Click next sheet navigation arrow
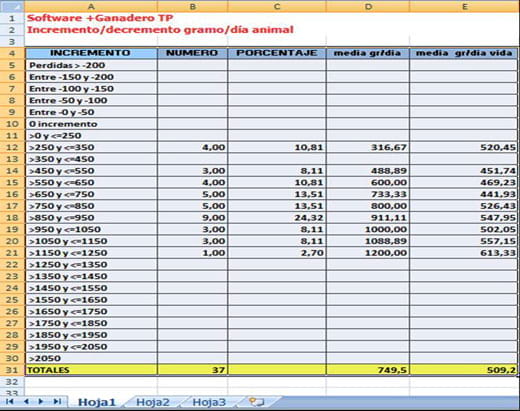Viewport: 520px width, 411px height. 41,401
